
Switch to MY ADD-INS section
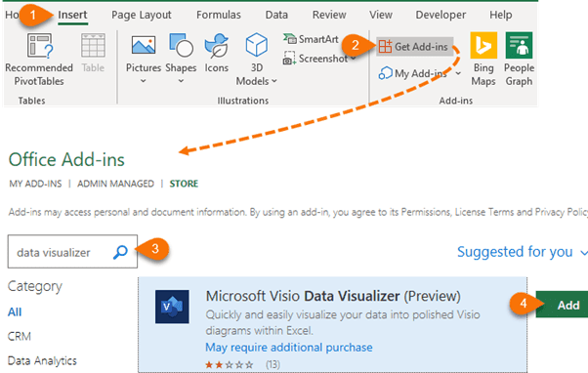coord(35,184)
